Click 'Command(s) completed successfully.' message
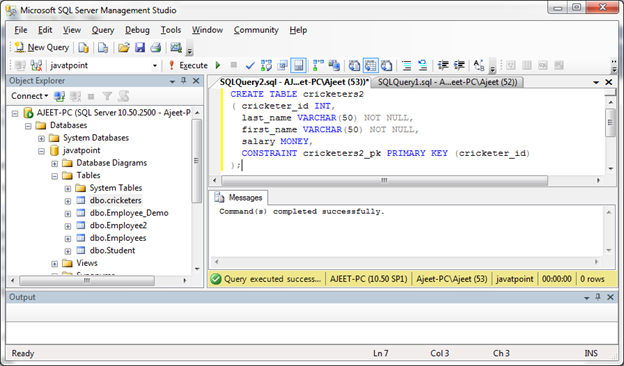This screenshot has width=624, height=366. tap(302, 212)
